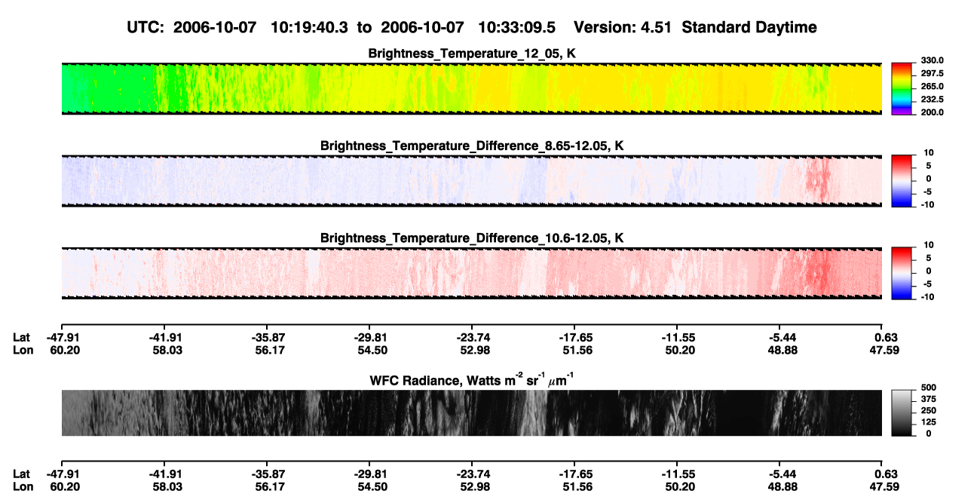Click latitude -47.91 on axis below 10.6-12.05 panel
Image resolution: width=980 pixels, height=503 pixels.
(x=62, y=337)
